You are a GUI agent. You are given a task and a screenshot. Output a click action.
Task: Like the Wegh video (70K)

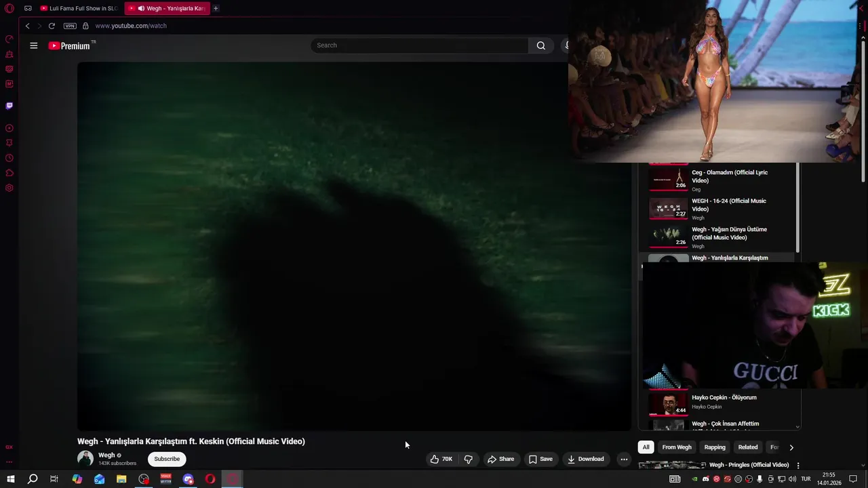point(441,459)
